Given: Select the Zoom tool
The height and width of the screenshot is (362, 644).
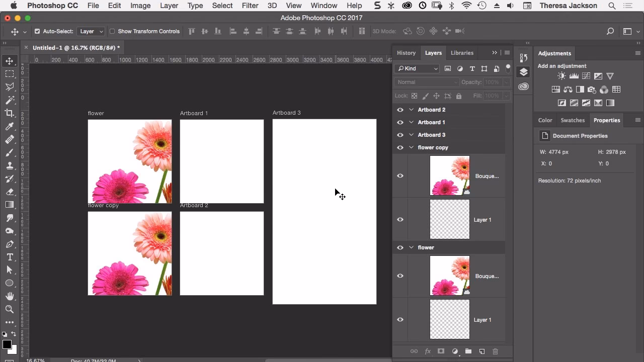Looking at the screenshot, I should [x=10, y=309].
